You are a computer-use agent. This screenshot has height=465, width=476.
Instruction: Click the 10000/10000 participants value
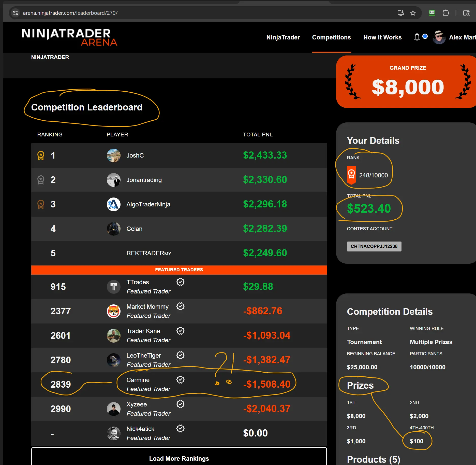click(427, 367)
